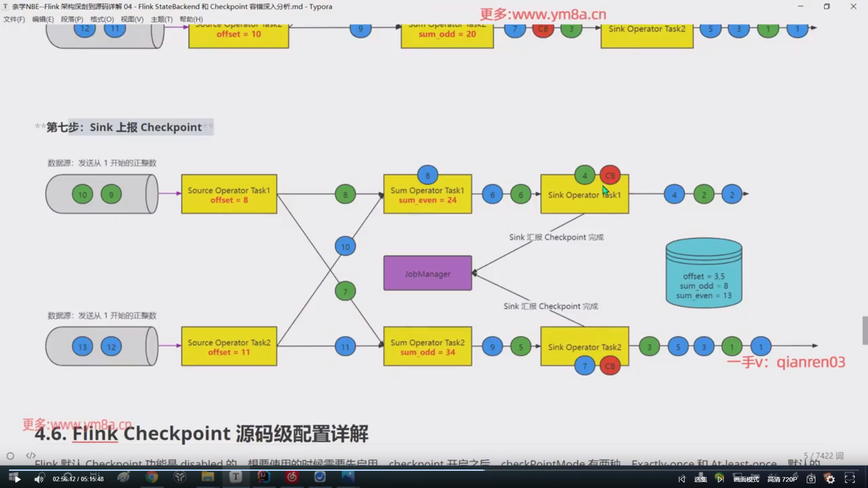Toggle the Typora sidebar circle icon
Viewport: 868px width, 488px height.
click(10, 456)
